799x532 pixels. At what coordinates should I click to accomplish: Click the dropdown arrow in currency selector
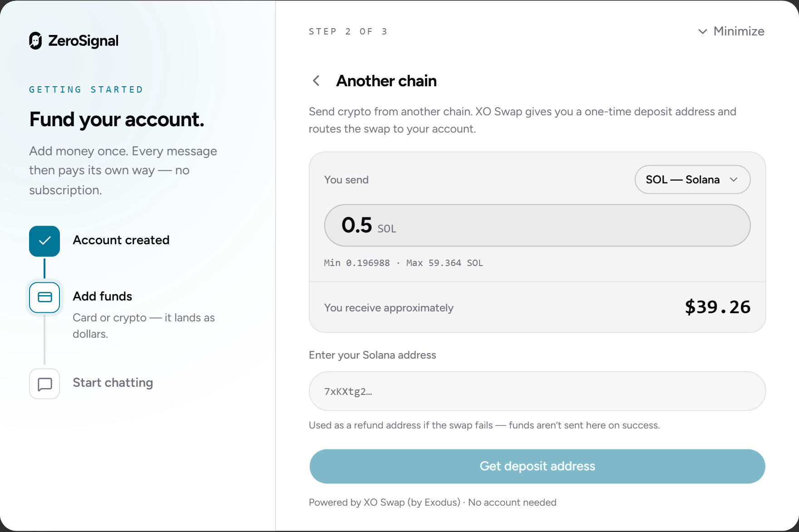(x=734, y=180)
